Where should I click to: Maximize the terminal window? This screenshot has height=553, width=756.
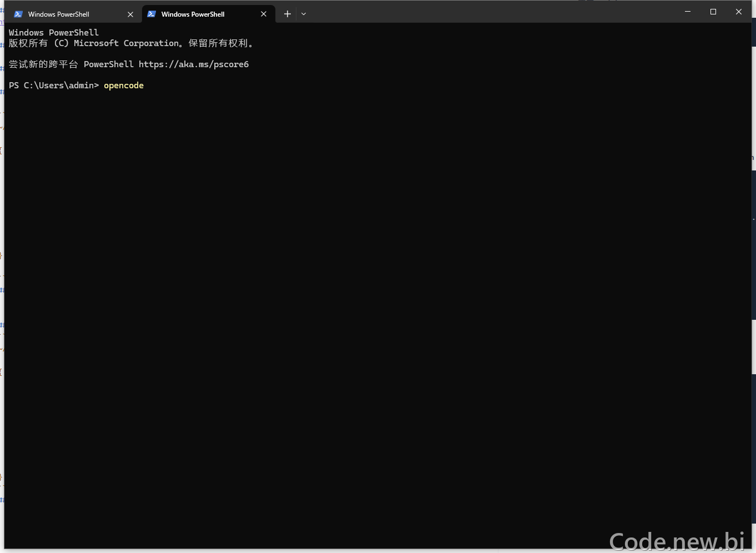point(713,12)
